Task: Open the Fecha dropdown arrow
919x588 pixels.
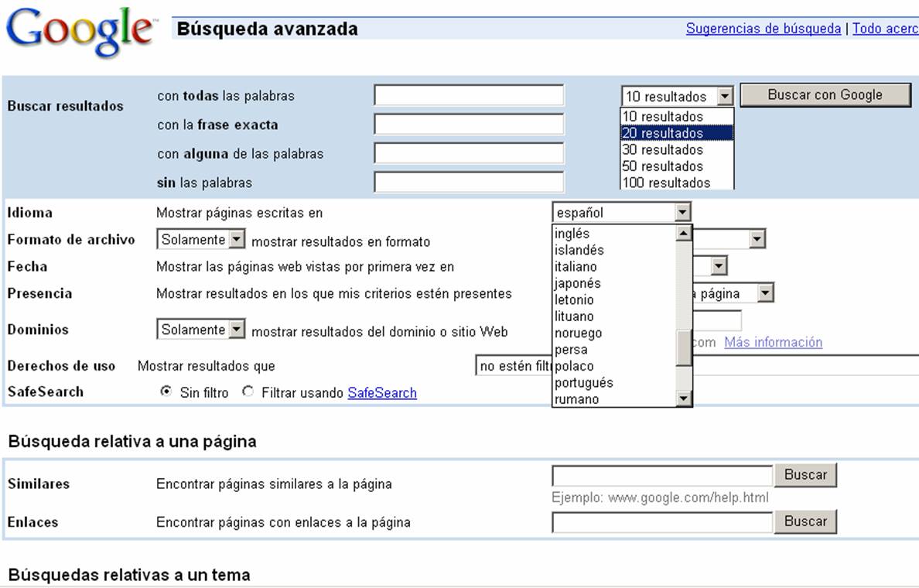Action: pyautogui.click(x=719, y=265)
